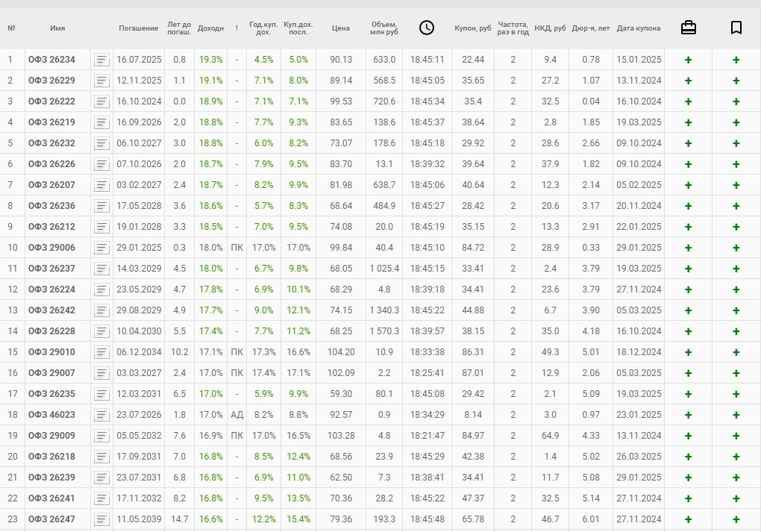Open details icon for ОФЗ 46023
Viewport: 761px width, 532px height.
click(x=101, y=415)
